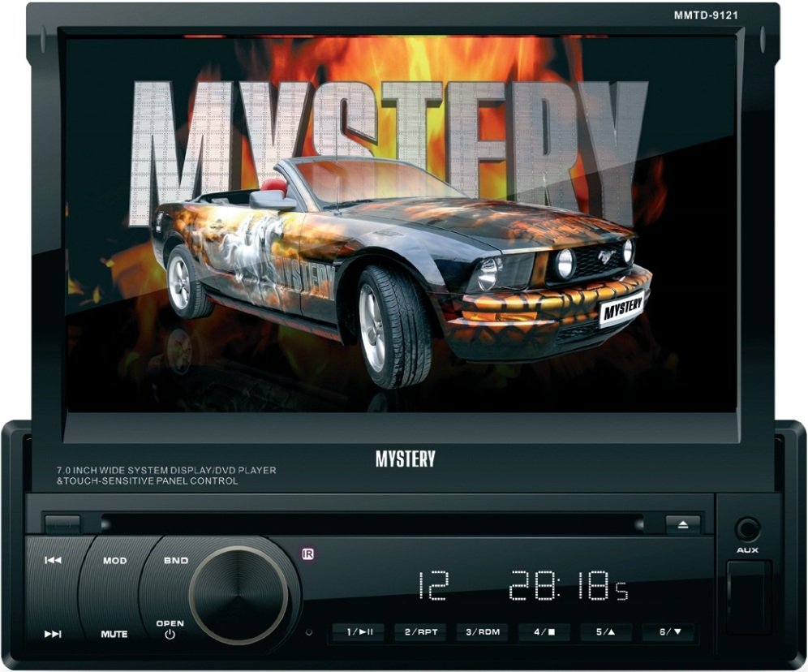Select preset 2 RPT repeat button
The image size is (808, 672).
[420, 632]
